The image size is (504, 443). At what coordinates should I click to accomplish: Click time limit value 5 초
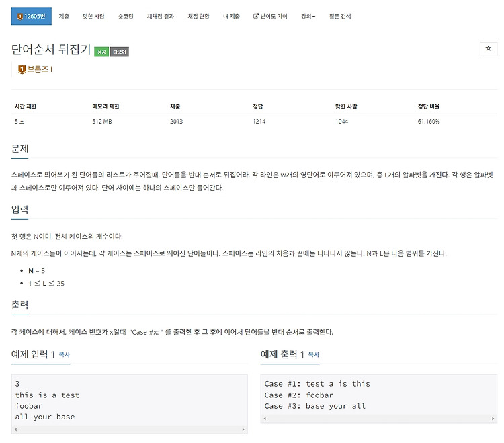point(19,122)
